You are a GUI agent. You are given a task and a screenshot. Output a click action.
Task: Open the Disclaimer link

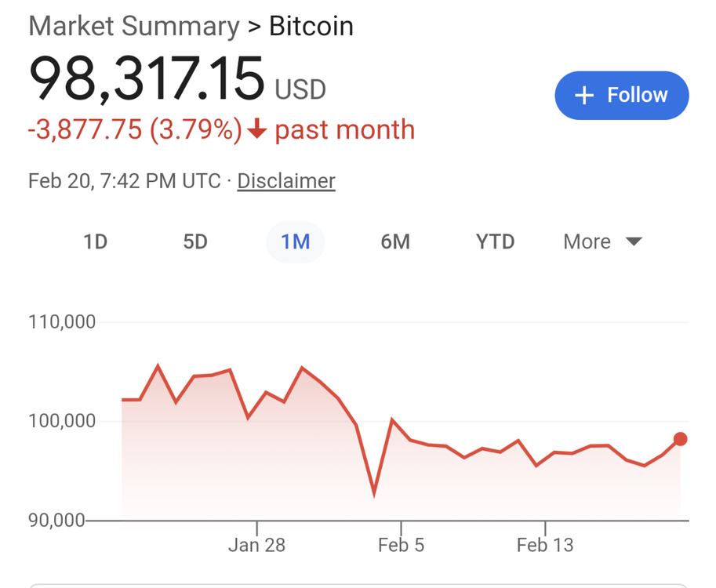[x=286, y=181]
